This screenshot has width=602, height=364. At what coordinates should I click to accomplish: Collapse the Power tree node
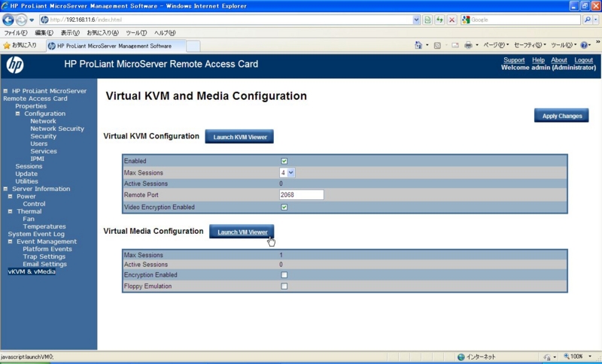[x=10, y=196]
